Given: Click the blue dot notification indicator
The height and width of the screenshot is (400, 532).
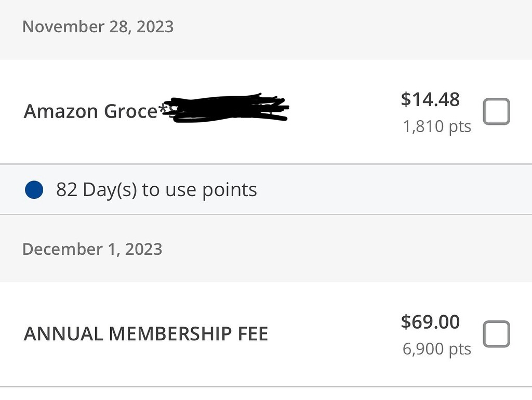Looking at the screenshot, I should [x=34, y=190].
